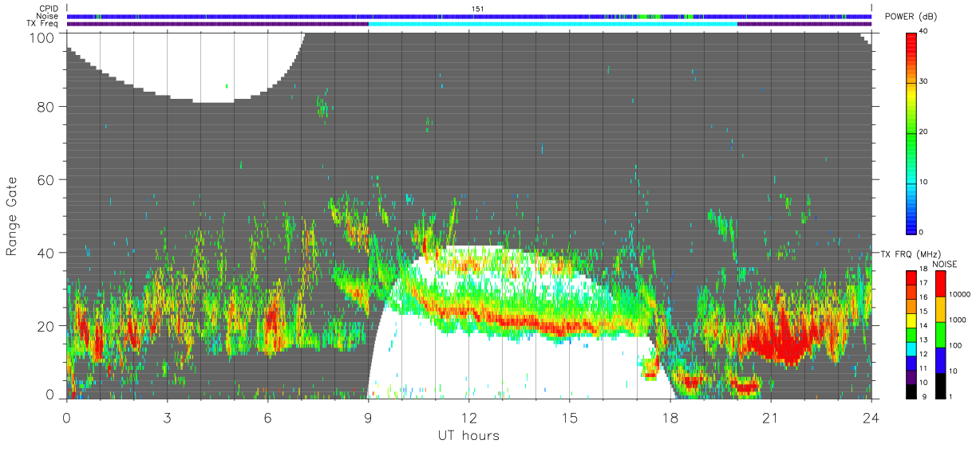Click the Range Gate axis title
The height and width of the screenshot is (452, 980).
(12, 217)
